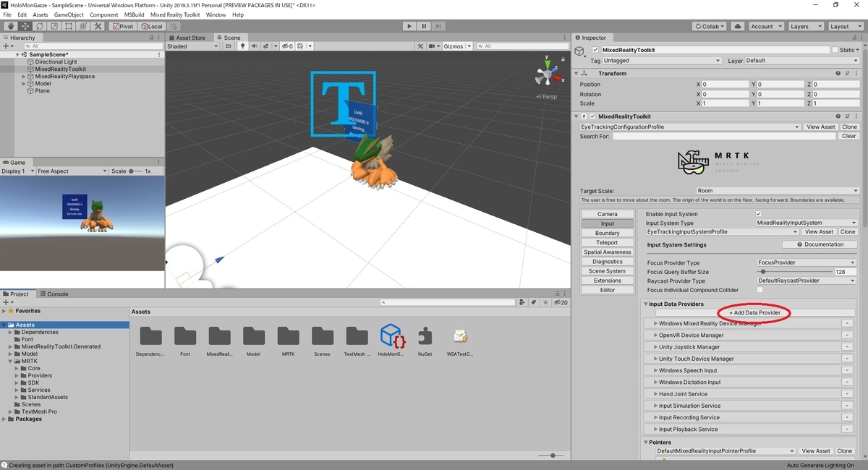Open the GameObject menu
This screenshot has width=868, height=470.
(x=69, y=14)
